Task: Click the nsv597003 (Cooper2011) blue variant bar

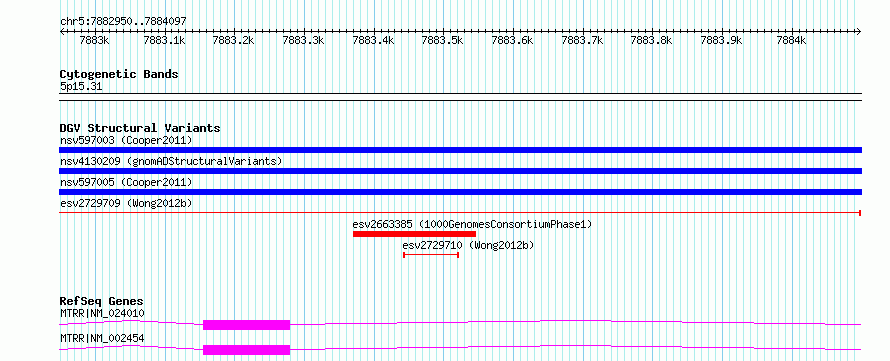Action: point(460,150)
